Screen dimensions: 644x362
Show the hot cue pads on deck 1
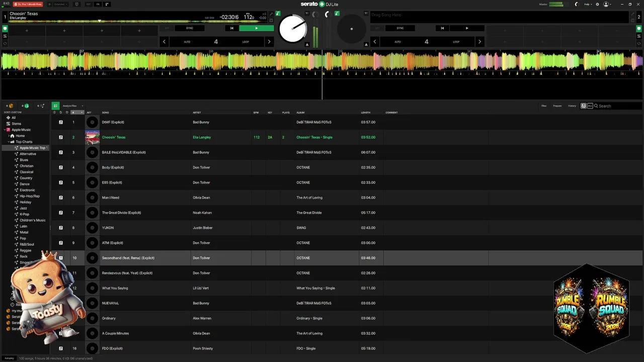click(5, 29)
